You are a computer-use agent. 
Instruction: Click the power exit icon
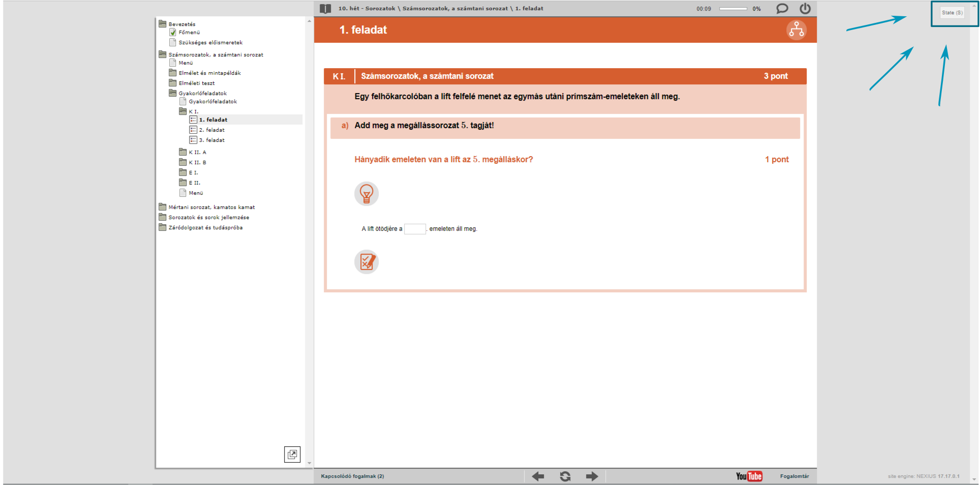(805, 9)
